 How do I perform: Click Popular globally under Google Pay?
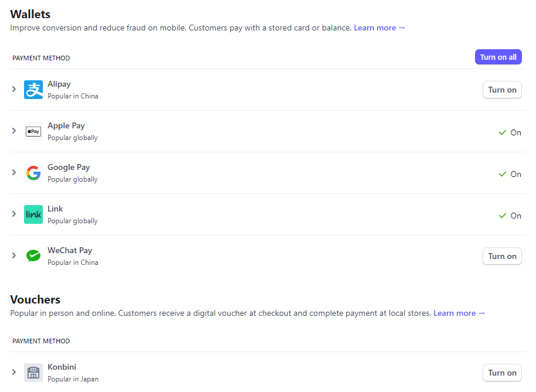(73, 180)
